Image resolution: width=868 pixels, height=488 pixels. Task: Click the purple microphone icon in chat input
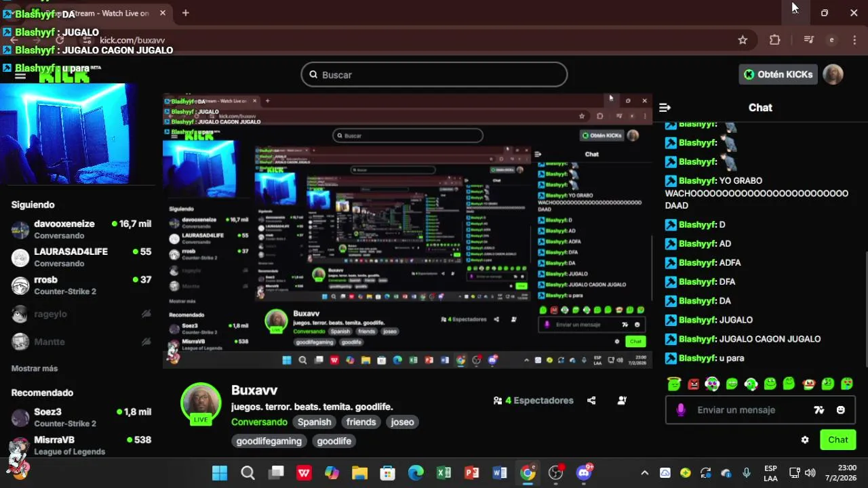coord(681,410)
